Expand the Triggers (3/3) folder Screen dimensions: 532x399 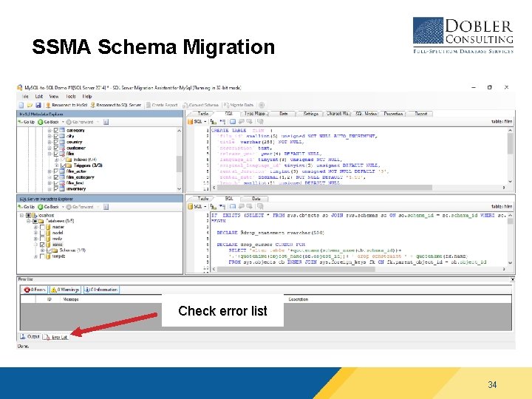(x=56, y=166)
